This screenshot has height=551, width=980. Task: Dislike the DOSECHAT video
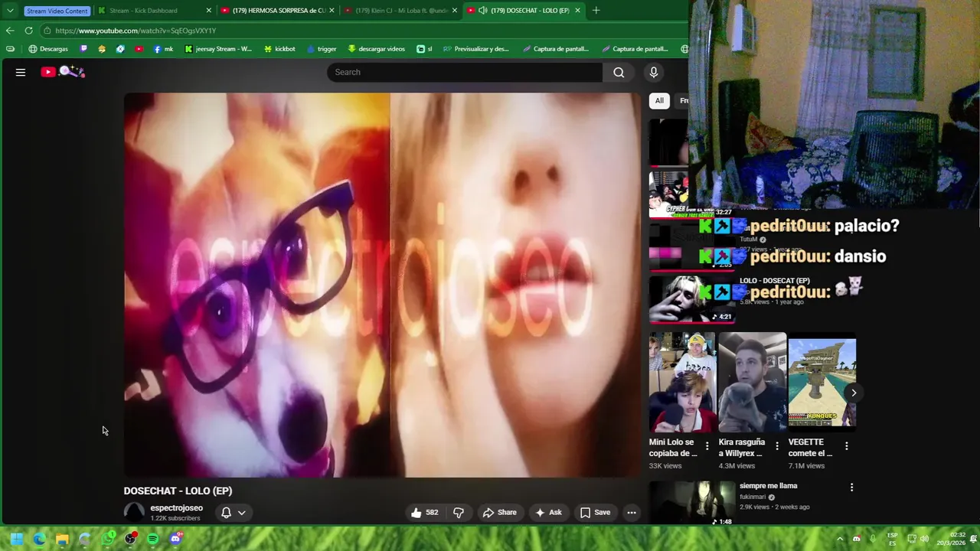pyautogui.click(x=459, y=513)
